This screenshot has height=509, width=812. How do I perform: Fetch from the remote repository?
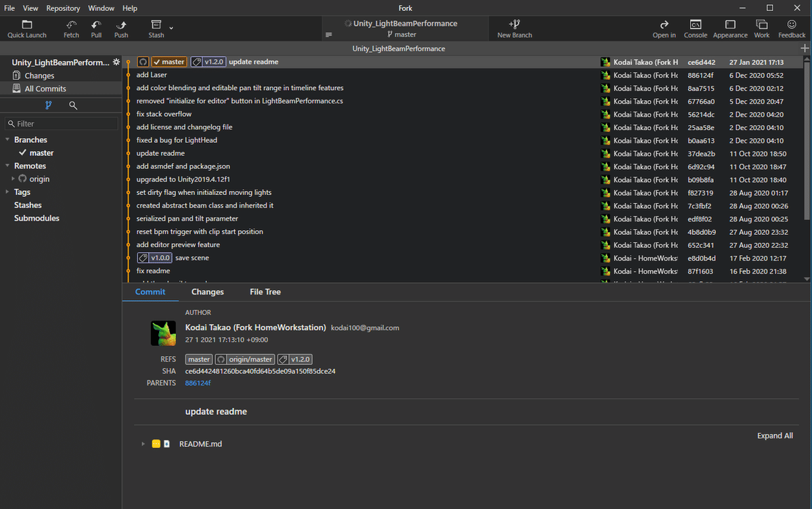(71, 29)
